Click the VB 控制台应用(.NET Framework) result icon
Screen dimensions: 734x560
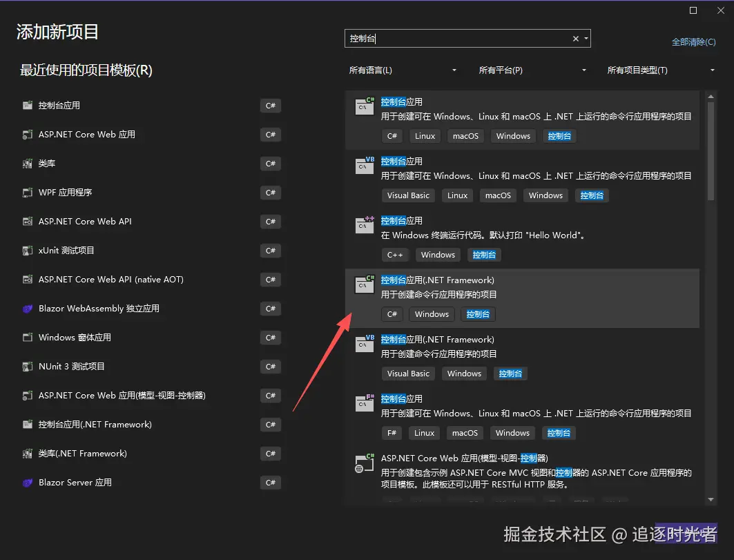tap(365, 344)
